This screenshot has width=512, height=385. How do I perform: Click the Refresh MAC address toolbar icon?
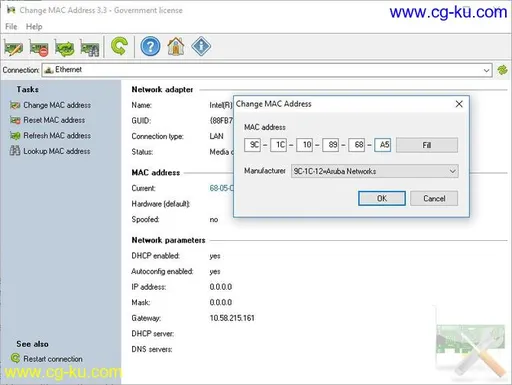[64, 47]
